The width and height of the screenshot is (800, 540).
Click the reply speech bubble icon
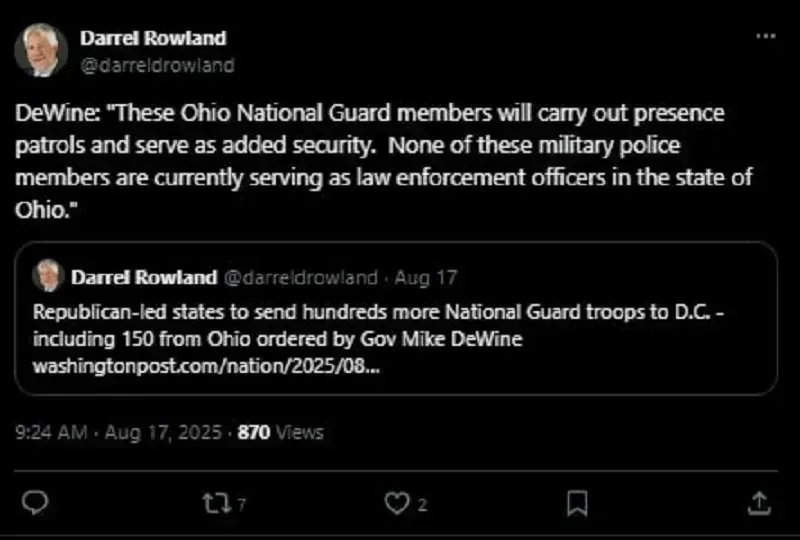tap(35, 503)
